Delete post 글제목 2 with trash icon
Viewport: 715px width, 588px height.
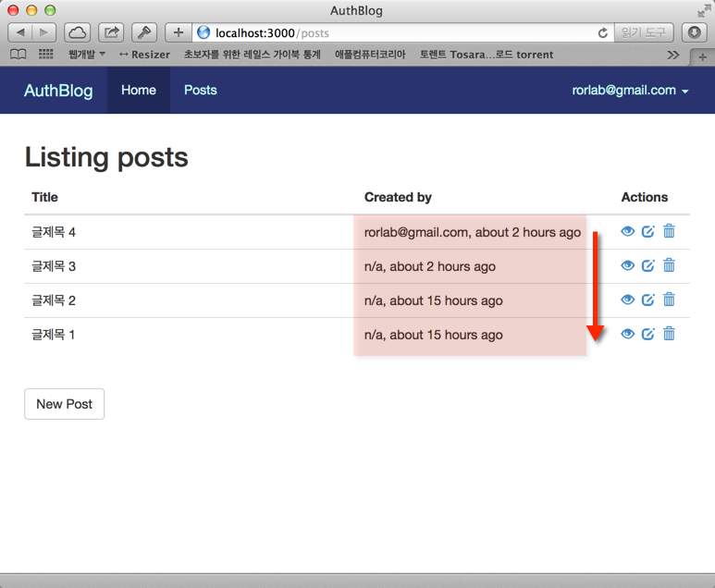[x=669, y=300]
